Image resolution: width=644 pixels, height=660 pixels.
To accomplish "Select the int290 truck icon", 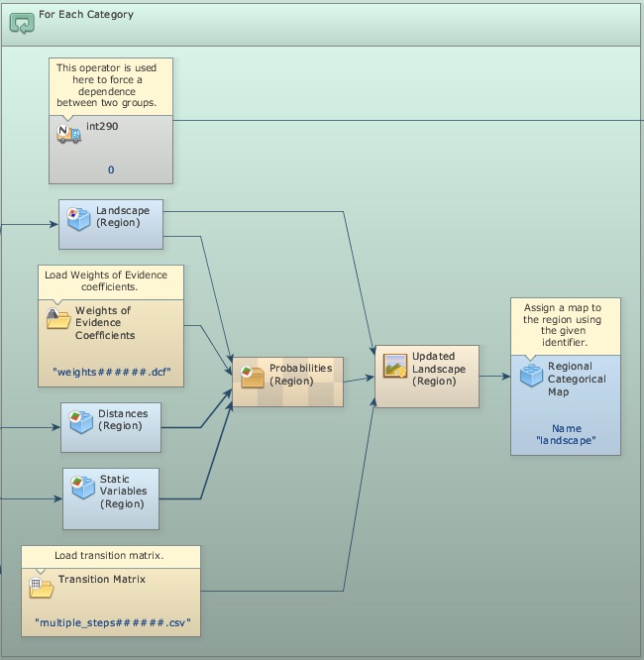I will tap(68, 134).
